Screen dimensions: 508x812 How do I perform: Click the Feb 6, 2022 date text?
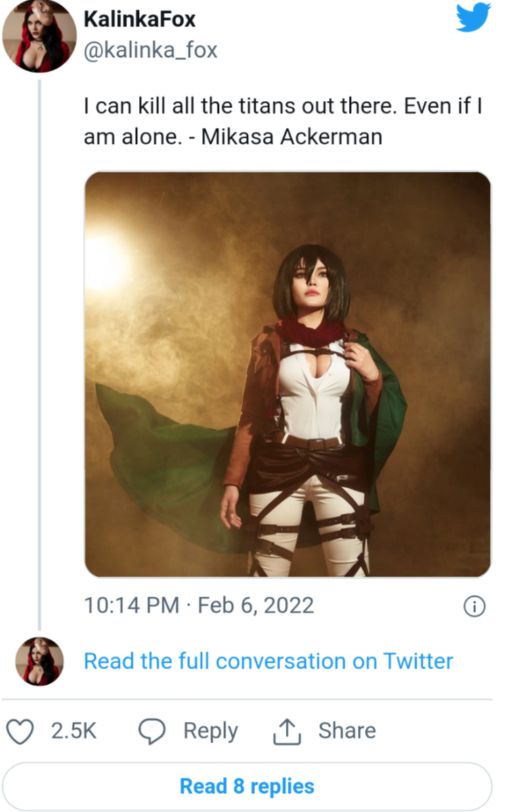click(x=255, y=605)
